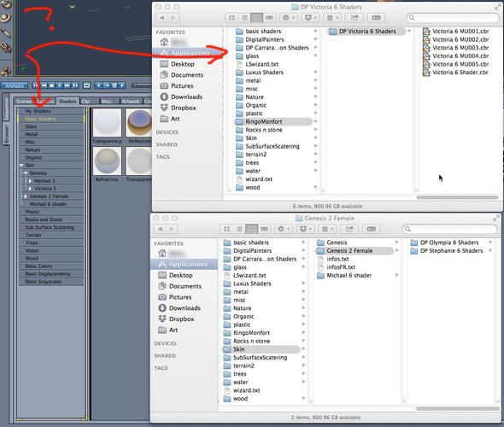
Task: Expand the Michael 5 triangle in Carrara
Action: pyautogui.click(x=30, y=180)
